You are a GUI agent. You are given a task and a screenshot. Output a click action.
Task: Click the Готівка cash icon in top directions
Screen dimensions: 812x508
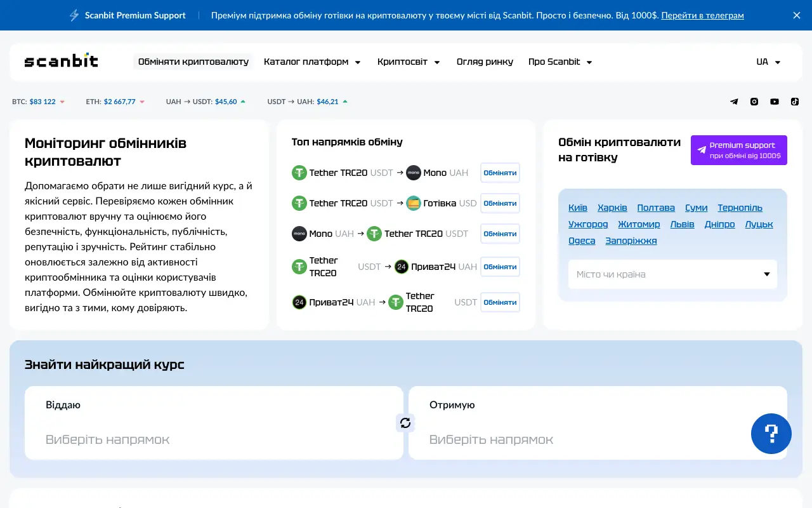(414, 203)
